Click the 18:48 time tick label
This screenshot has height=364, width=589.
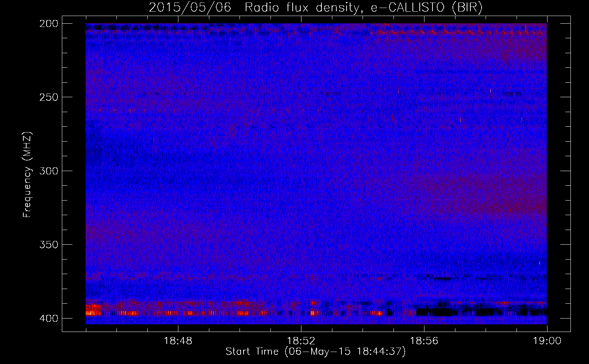pyautogui.click(x=178, y=341)
